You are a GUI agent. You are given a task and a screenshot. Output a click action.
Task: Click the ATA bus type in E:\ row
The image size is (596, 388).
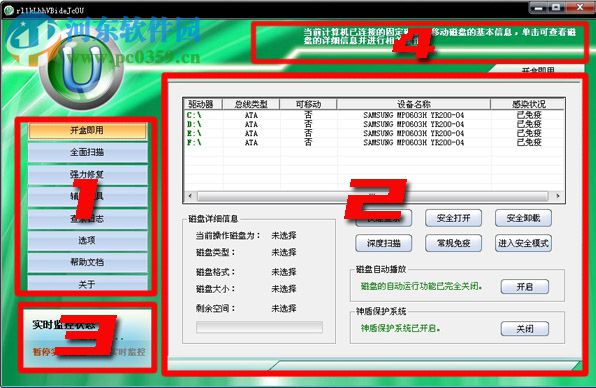(251, 133)
